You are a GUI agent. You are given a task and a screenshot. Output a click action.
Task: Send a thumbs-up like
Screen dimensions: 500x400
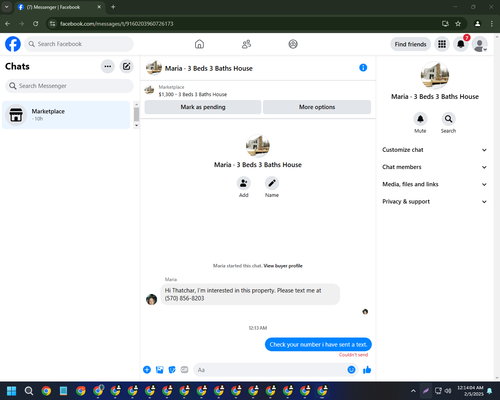click(x=367, y=370)
